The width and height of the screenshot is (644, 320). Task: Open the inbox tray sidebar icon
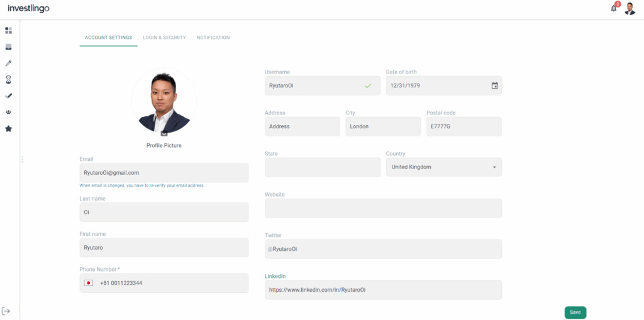tap(8, 47)
